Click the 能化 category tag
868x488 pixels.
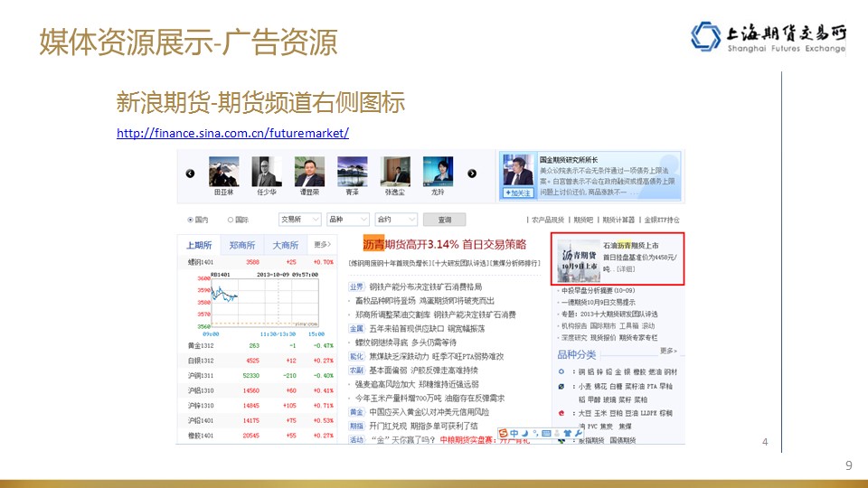point(356,356)
